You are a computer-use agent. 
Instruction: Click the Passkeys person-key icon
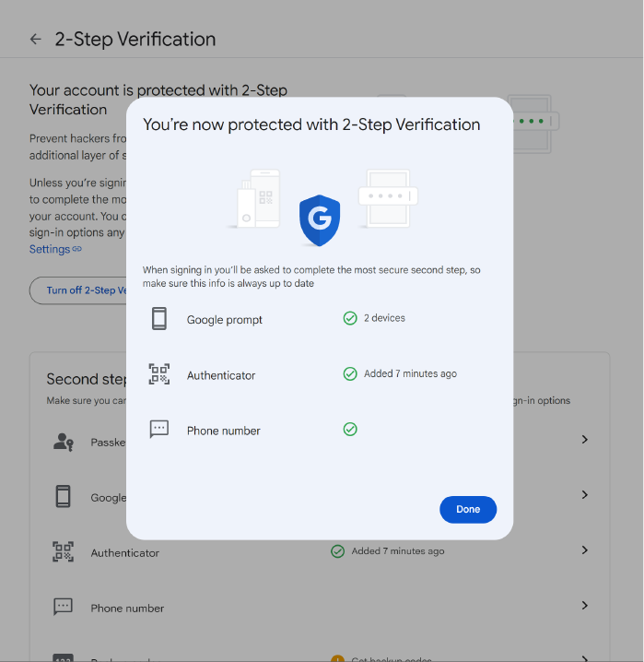click(x=64, y=442)
